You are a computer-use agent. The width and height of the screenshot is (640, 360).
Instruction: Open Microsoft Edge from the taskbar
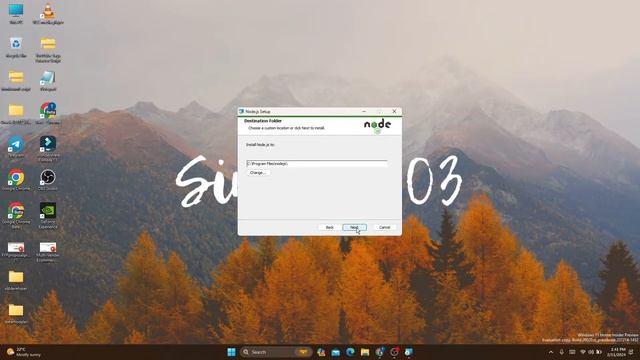[350, 352]
